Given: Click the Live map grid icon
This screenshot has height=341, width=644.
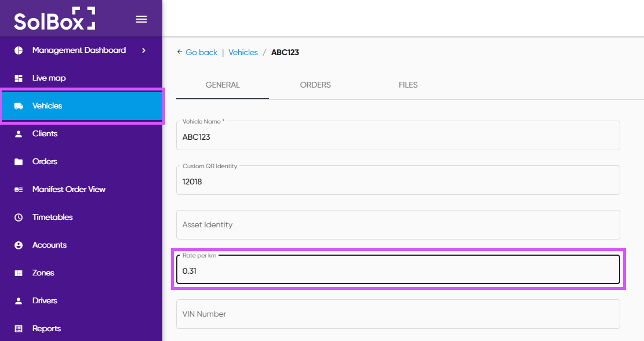Looking at the screenshot, I should [x=19, y=78].
